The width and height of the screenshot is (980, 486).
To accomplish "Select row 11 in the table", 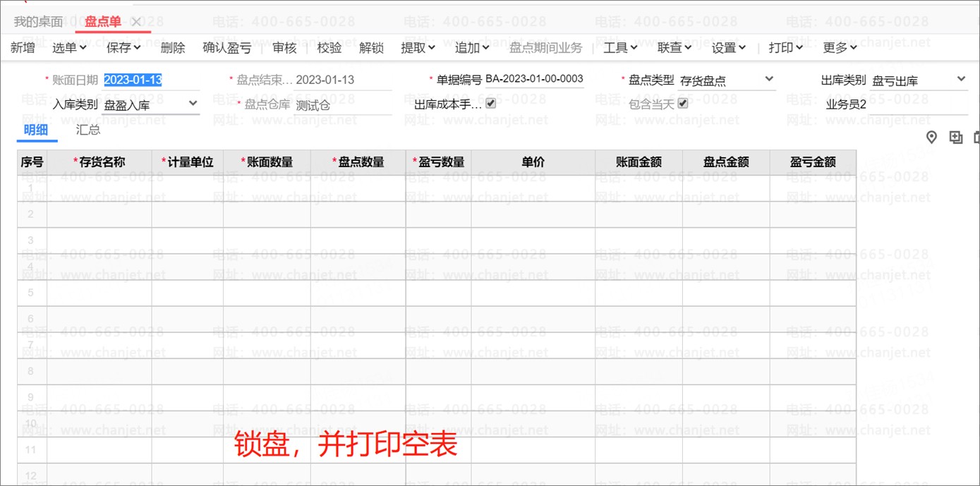I will [31, 449].
